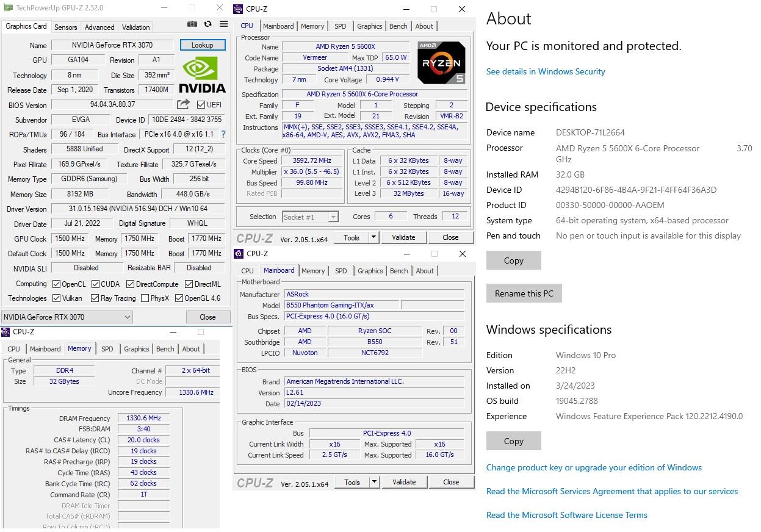This screenshot has height=532, width=761.
Task: Copy the Device specifications
Action: point(513,261)
